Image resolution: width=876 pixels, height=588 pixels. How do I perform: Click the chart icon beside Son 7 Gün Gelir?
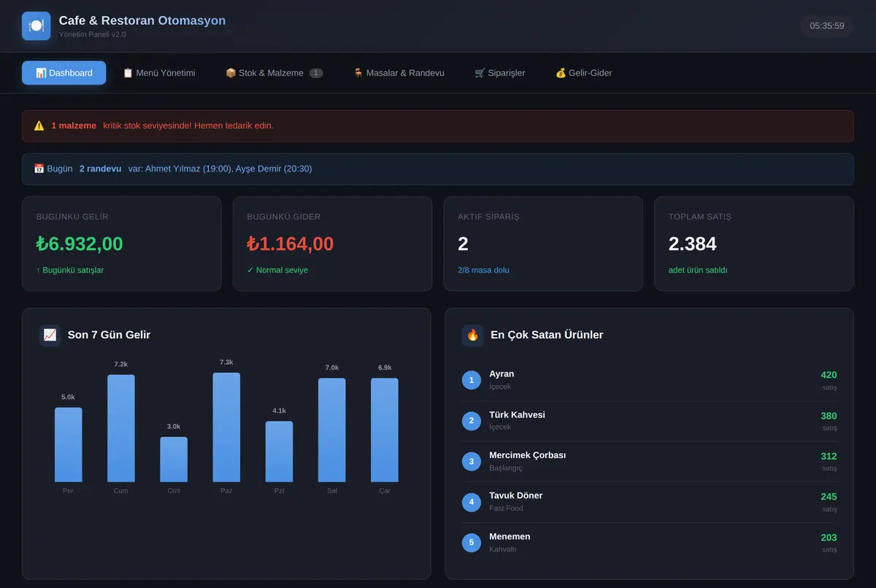pos(50,335)
